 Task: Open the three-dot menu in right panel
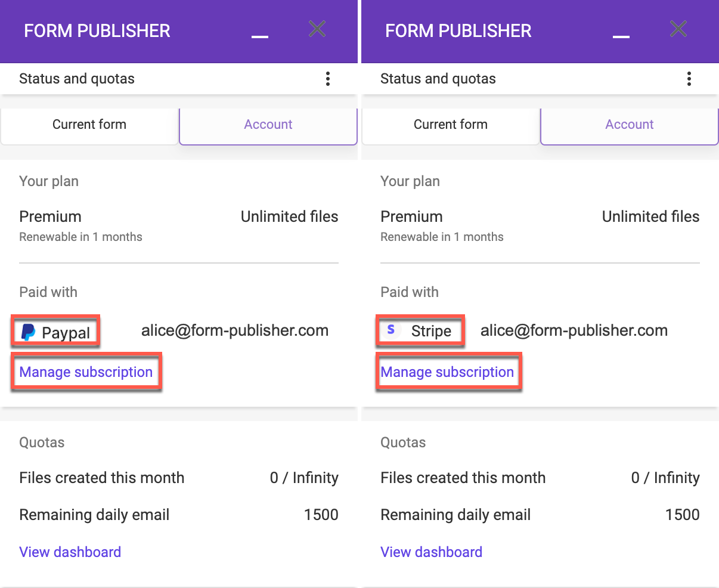click(689, 79)
